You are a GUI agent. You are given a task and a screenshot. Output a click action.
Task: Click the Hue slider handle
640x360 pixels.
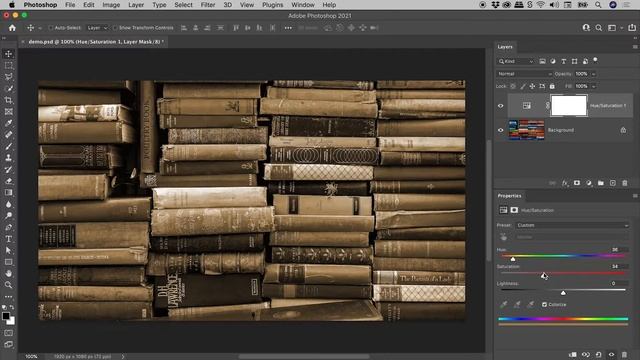click(513, 259)
